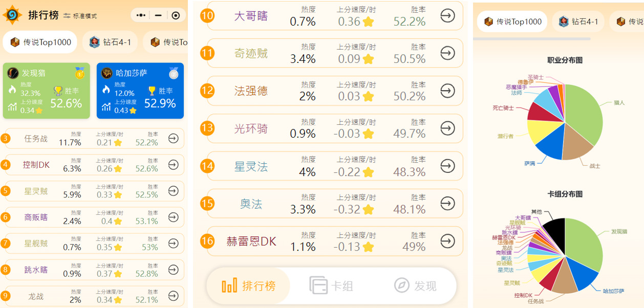Click the arrow icon beside 赫雷恩DK
The image size is (644, 308).
(x=447, y=241)
